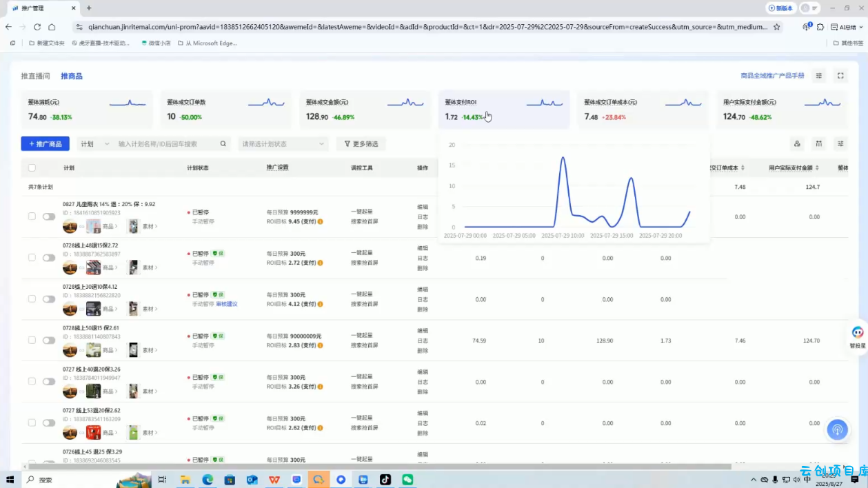868x488 pixels.
Task: Open WeChat from the taskbar
Action: point(407,480)
